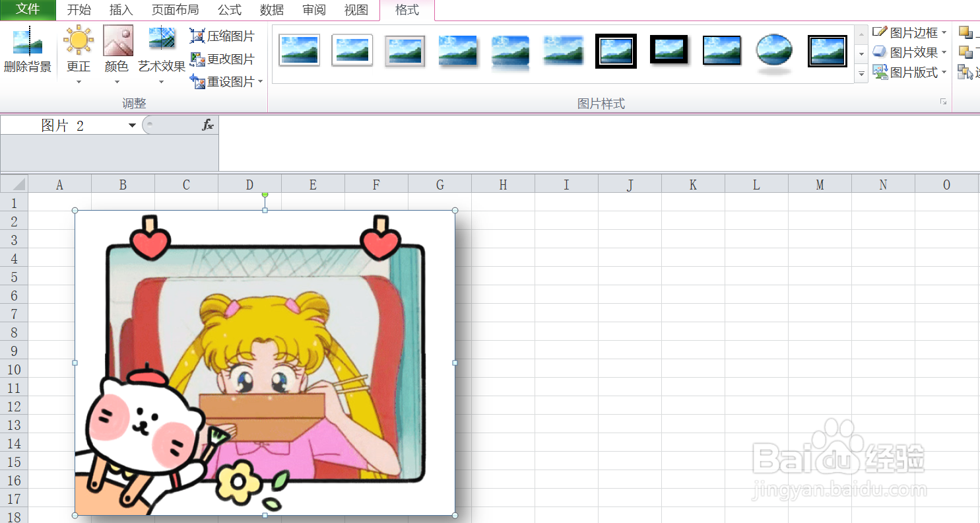
Task: Click the Send Backward icon at ribbon edge
Action: (x=965, y=52)
